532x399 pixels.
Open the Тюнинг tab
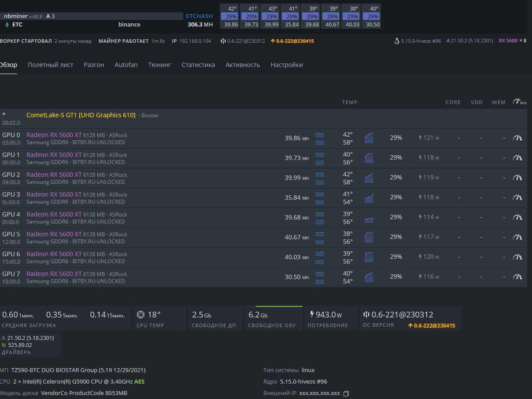click(159, 65)
